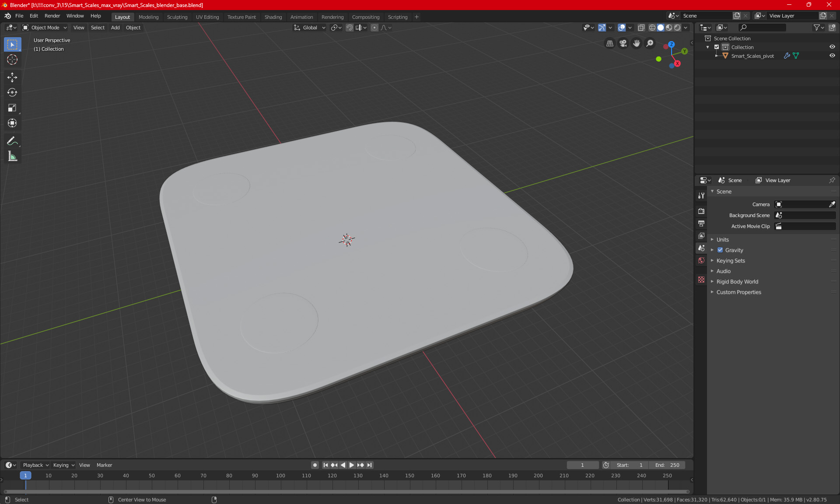Screen dimensions: 840x504
Task: Expand the Rigid Body World panel
Action: click(737, 282)
